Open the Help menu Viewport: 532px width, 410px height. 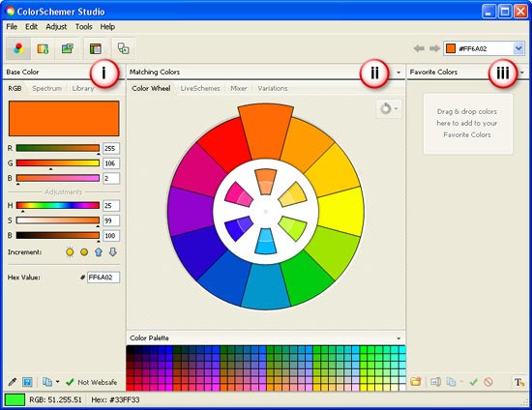[x=107, y=26]
